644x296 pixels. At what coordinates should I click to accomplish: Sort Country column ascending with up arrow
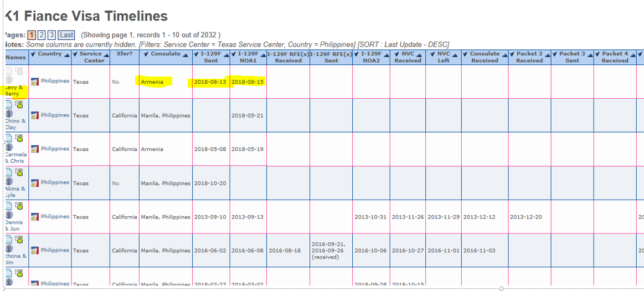coord(66,54)
